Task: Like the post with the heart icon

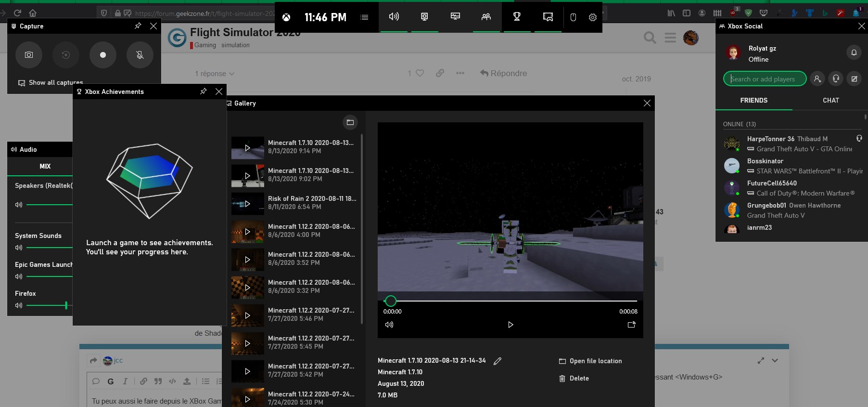Action: [x=420, y=73]
